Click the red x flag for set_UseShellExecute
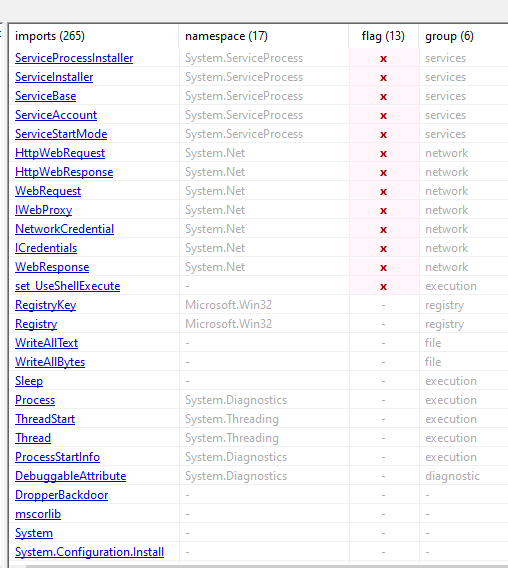The height and width of the screenshot is (568, 508). [383, 287]
